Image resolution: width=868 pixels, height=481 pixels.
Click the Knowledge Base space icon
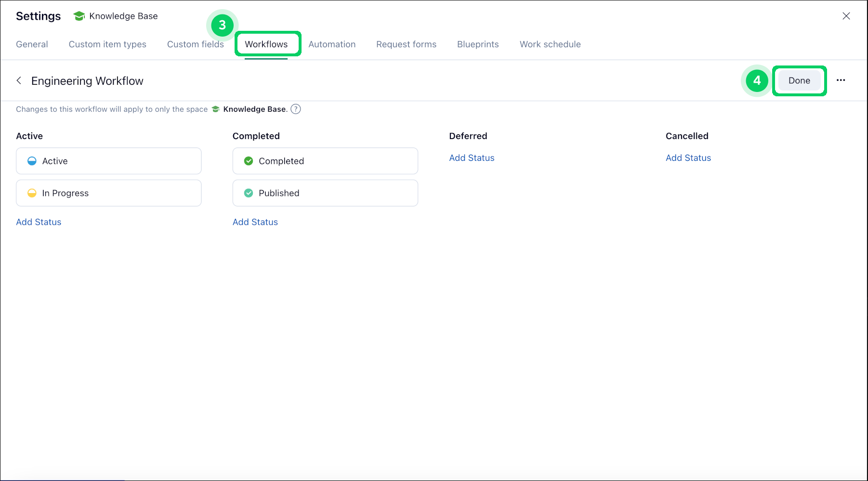79,15
